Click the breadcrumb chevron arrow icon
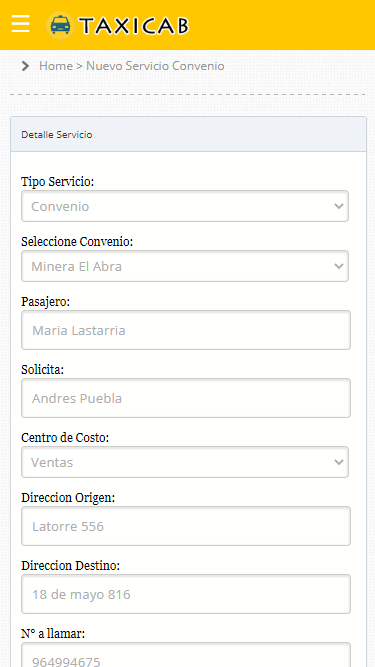The image size is (375, 667). (26, 66)
